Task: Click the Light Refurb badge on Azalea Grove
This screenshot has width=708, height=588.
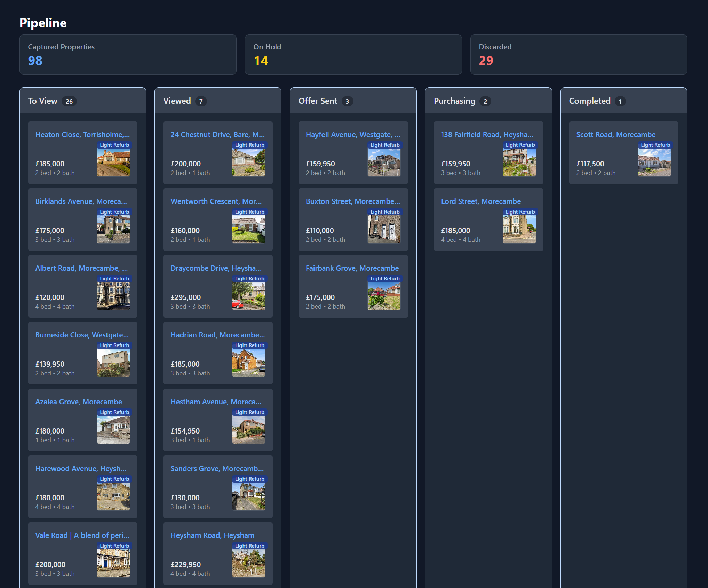Action: pyautogui.click(x=114, y=412)
